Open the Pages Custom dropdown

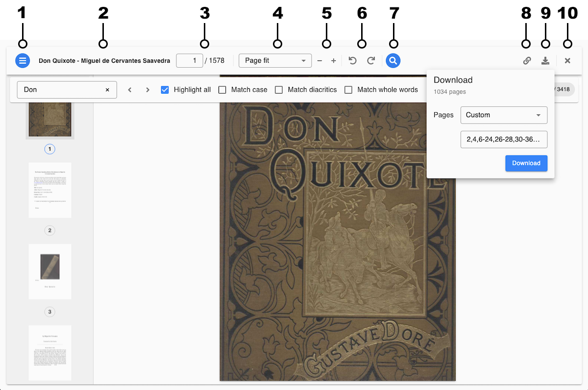[x=504, y=115]
